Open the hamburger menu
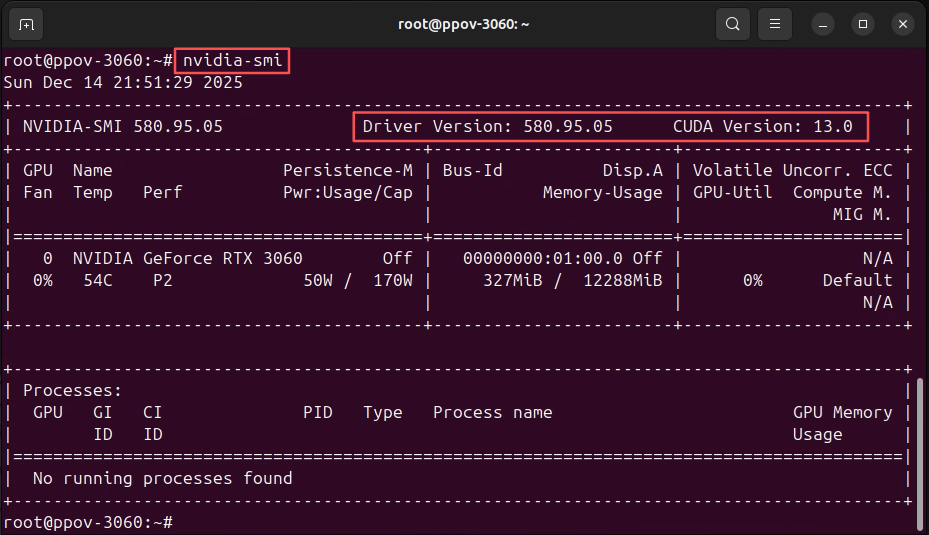Viewport: 929px width, 535px height. pos(774,24)
